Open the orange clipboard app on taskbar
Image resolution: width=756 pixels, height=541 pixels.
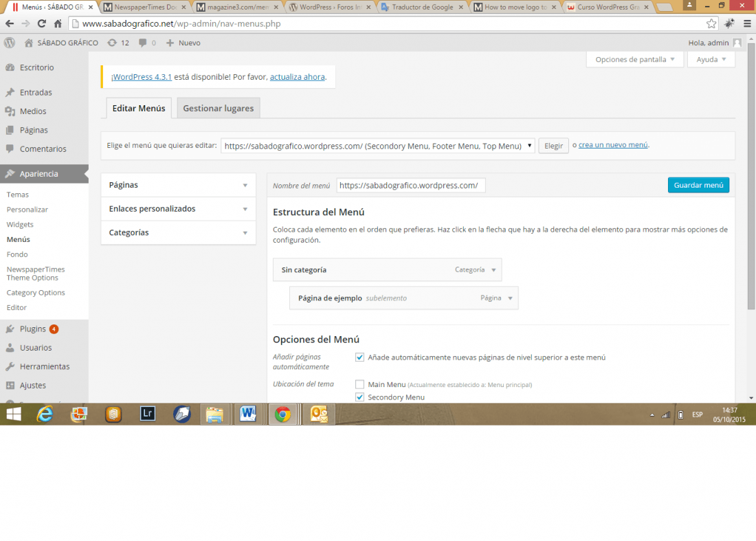113,415
